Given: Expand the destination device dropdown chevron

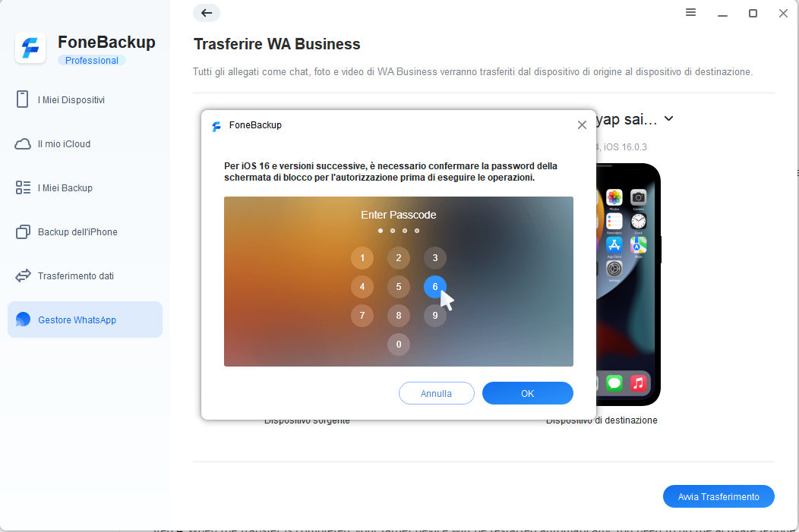Looking at the screenshot, I should click(668, 118).
